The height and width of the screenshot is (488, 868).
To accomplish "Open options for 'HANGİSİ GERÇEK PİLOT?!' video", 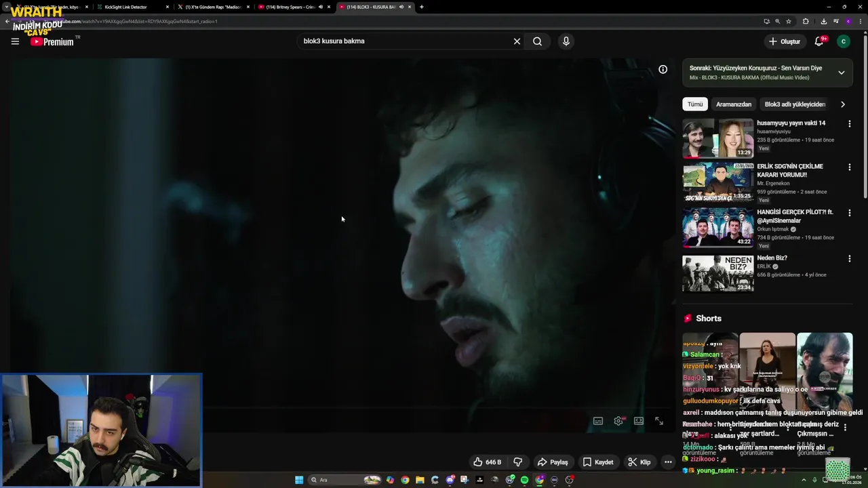I will point(849,213).
